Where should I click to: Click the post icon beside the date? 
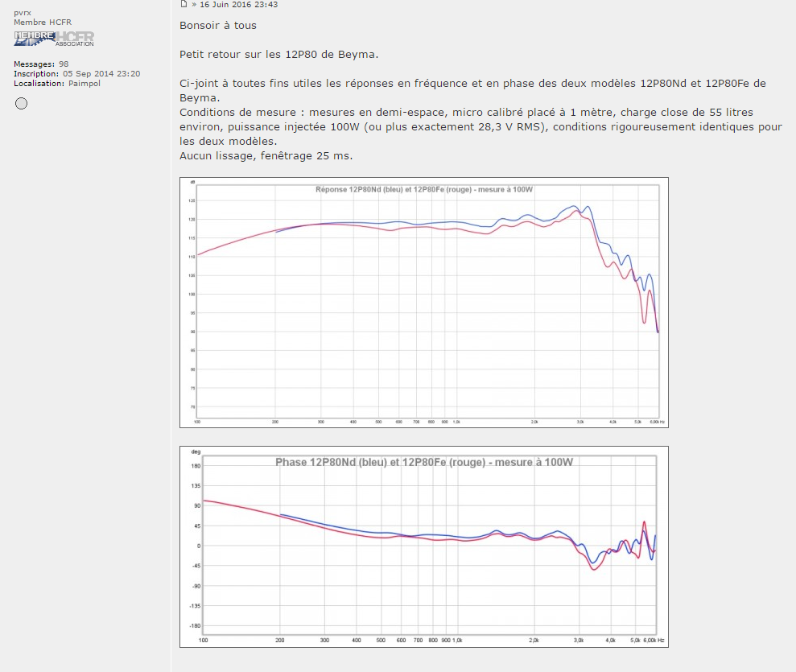[x=184, y=4]
